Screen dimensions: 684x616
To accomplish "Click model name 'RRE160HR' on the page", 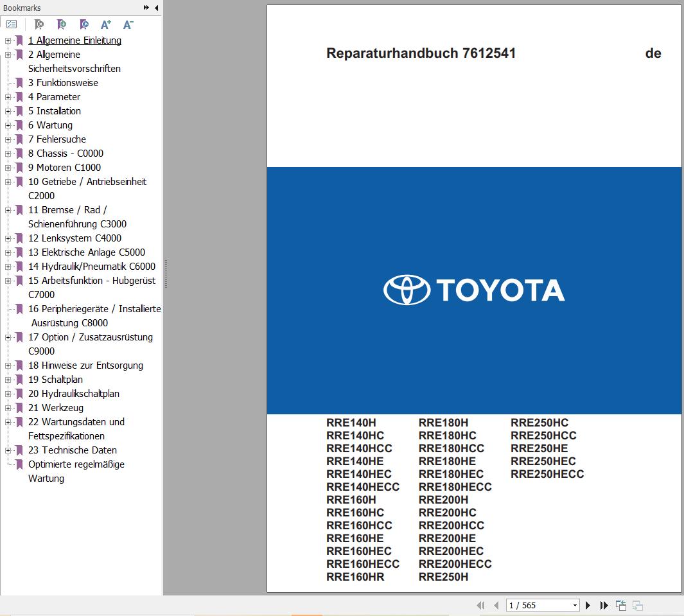I will point(355,577).
